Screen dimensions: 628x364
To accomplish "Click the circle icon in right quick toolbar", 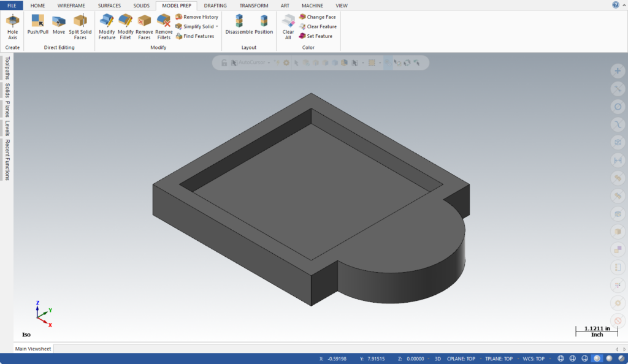I will [x=618, y=107].
